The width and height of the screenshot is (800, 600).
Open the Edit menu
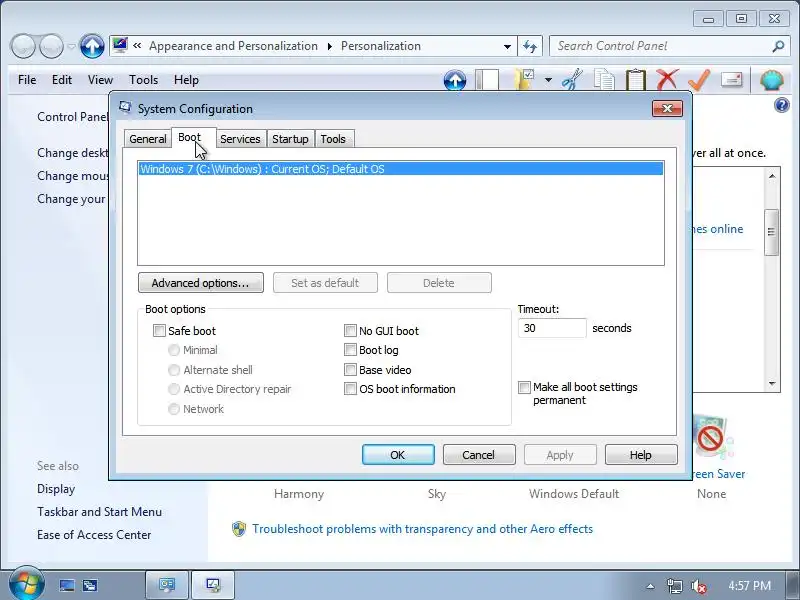[62, 80]
